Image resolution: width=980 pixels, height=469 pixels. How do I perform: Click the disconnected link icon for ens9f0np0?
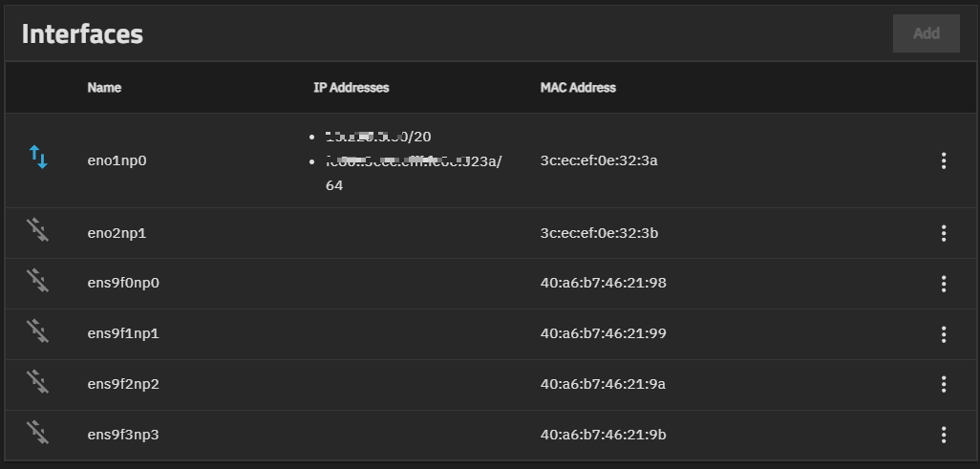click(x=38, y=281)
